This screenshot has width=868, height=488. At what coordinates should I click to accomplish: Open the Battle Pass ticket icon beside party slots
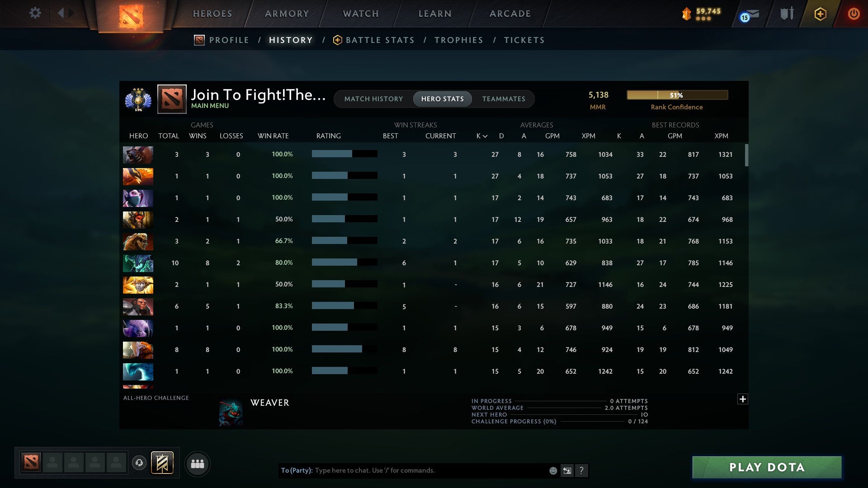pos(161,463)
